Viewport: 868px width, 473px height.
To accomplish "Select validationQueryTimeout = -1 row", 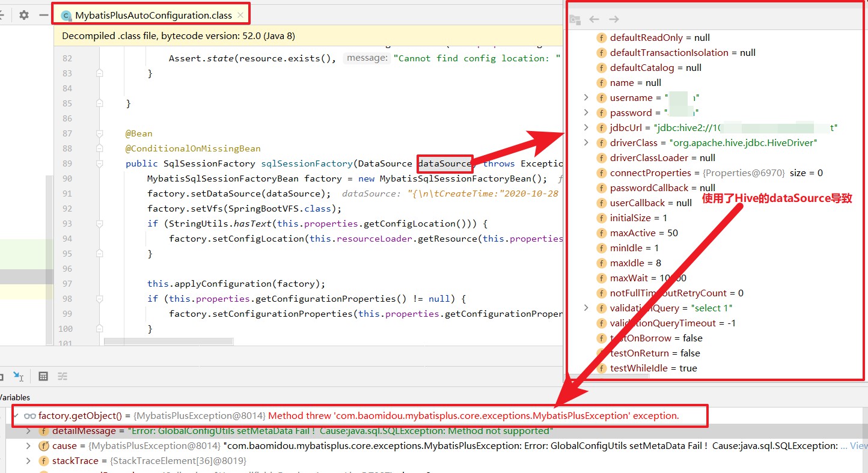I will [x=666, y=323].
